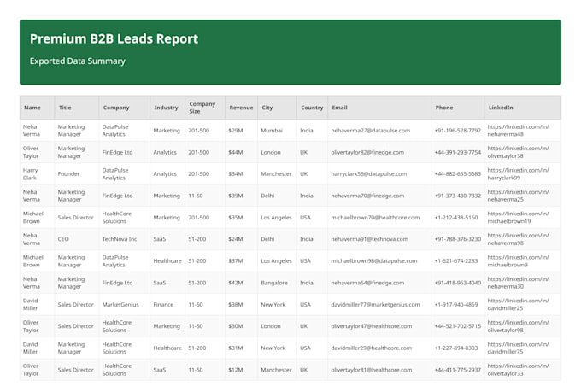
Task: Open LinkedIn URL ending michaelbrown19
Action: click(518, 218)
